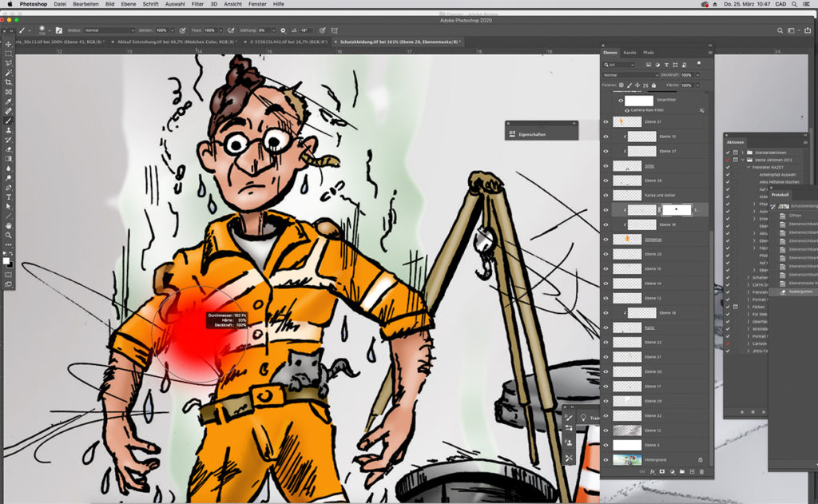
Task: Select the Gradient tool
Action: click(x=8, y=159)
